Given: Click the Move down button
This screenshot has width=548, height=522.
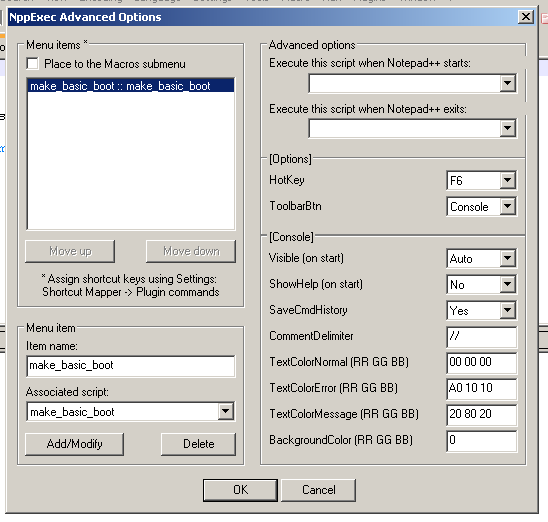Looking at the screenshot, I should (x=191, y=251).
